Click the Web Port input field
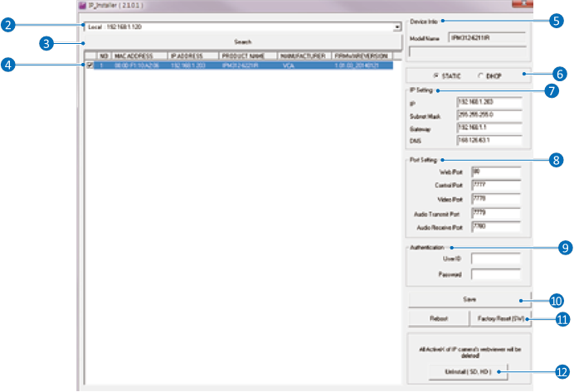The height and width of the screenshot is (392, 574). [x=495, y=172]
